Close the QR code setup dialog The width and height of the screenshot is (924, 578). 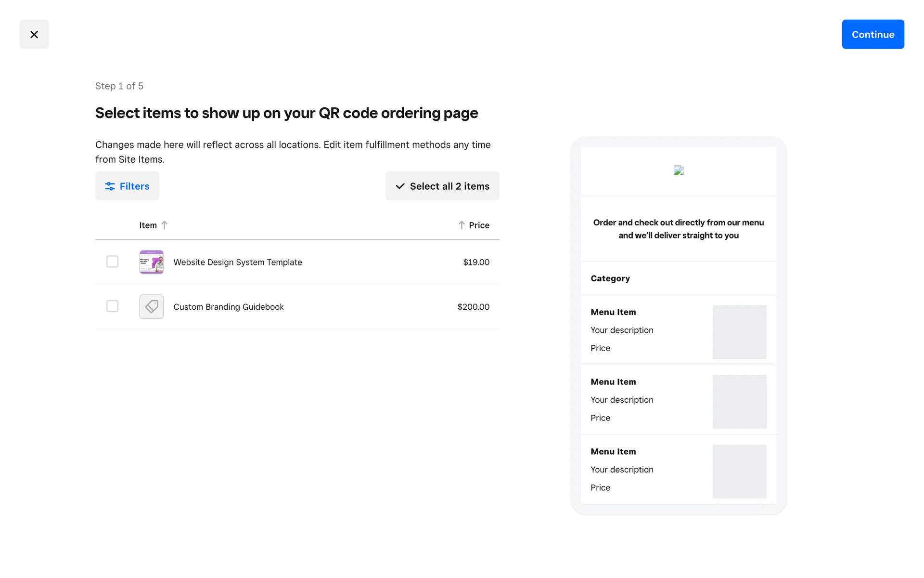click(34, 34)
